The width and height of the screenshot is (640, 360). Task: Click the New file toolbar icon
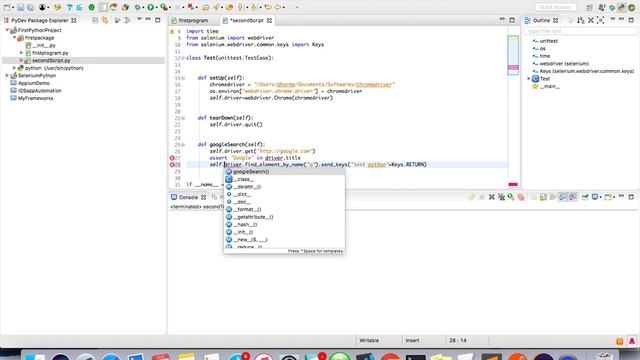pos(7,7)
